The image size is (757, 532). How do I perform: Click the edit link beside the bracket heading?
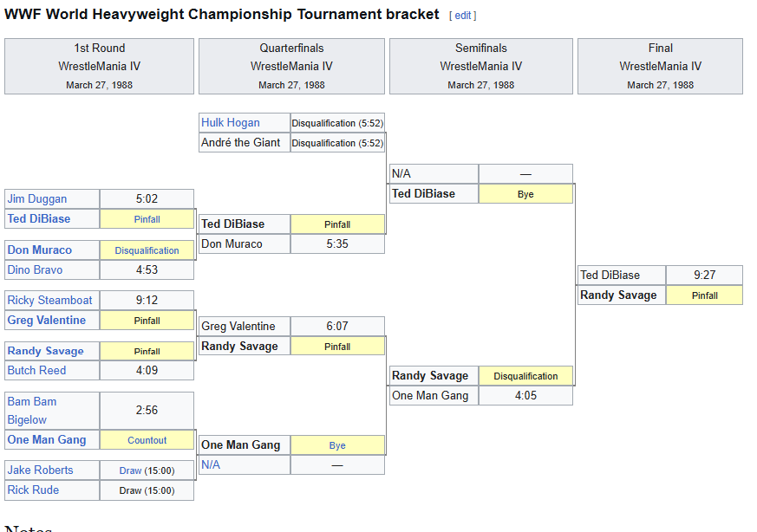462,16
